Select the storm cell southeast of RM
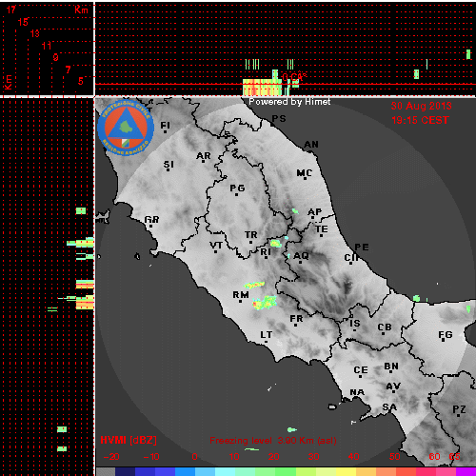The image size is (476, 476). click(265, 303)
